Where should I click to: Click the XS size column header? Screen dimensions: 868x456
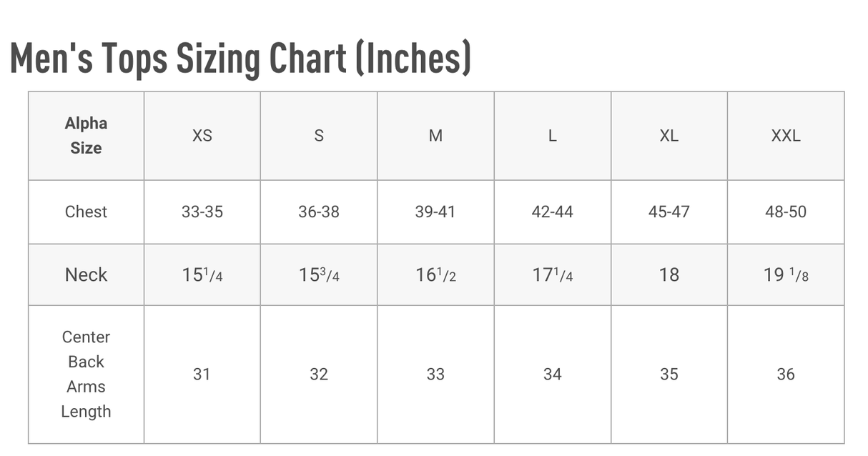coord(202,136)
